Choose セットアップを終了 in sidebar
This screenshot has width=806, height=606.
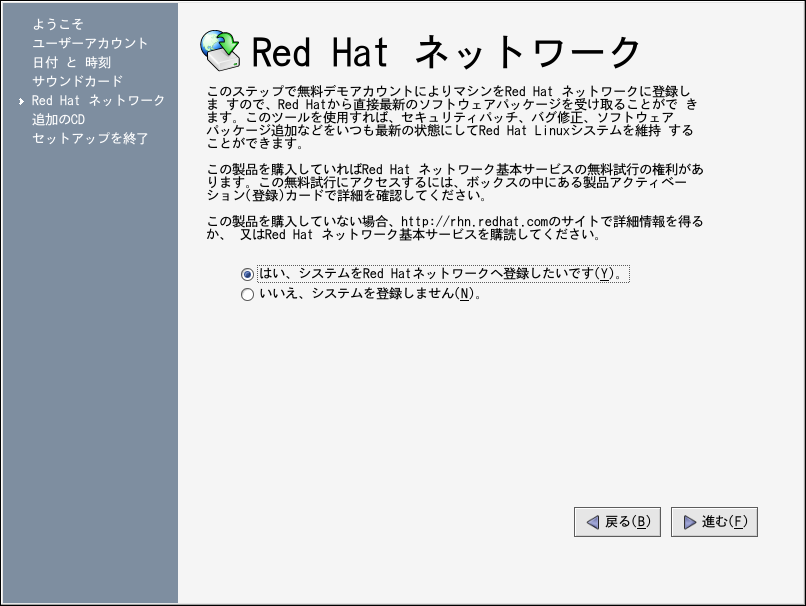[x=90, y=139]
